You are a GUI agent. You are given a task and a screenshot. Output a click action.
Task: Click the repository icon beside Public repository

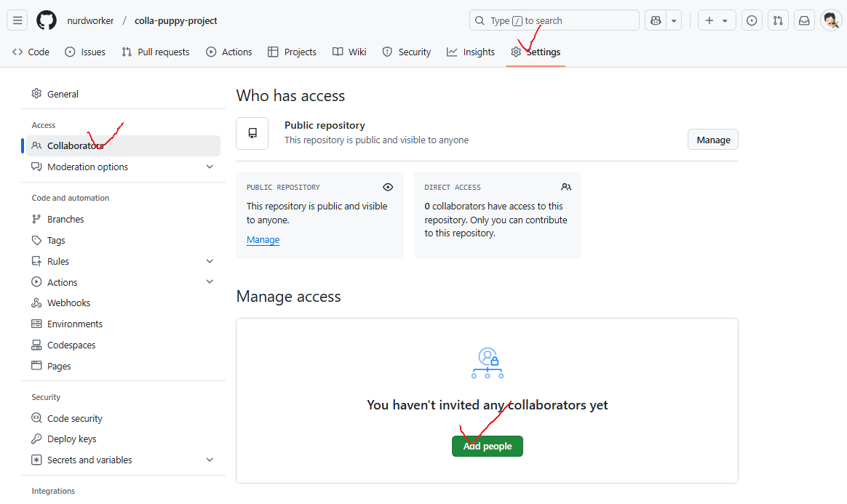click(x=252, y=133)
